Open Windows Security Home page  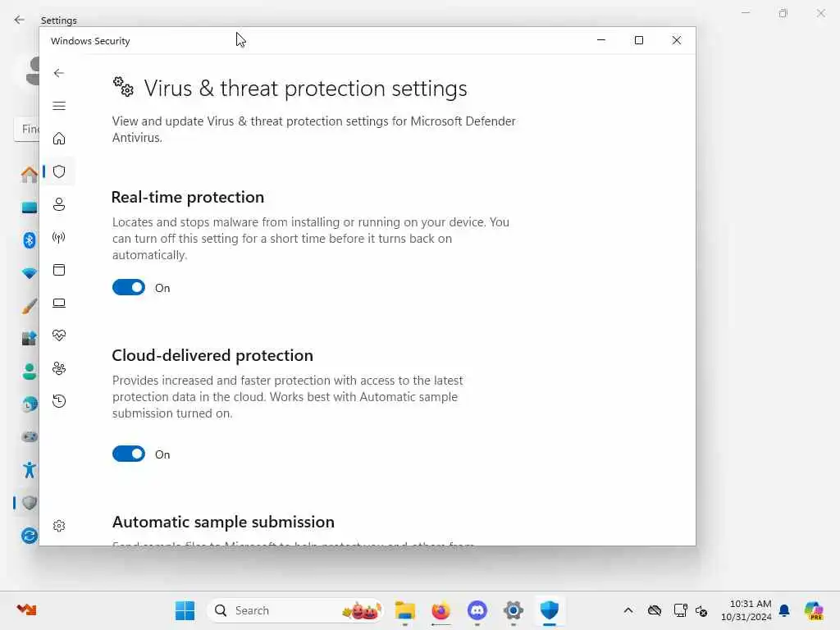click(x=59, y=139)
